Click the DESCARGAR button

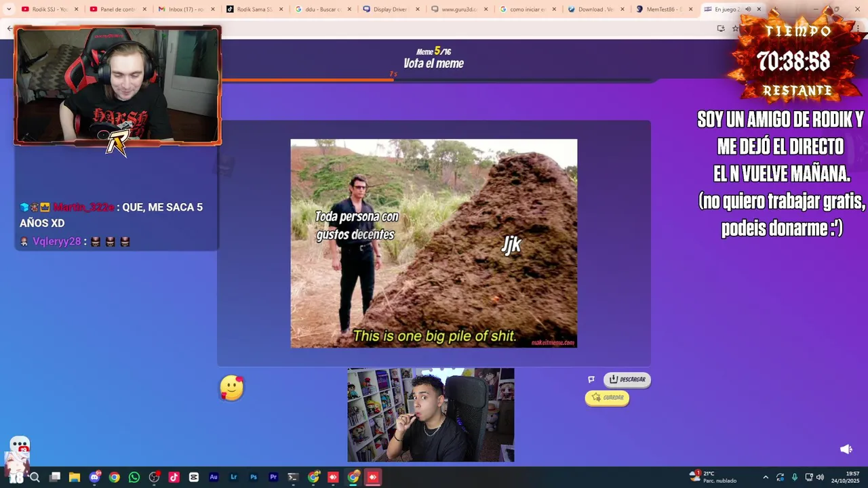[627, 380]
